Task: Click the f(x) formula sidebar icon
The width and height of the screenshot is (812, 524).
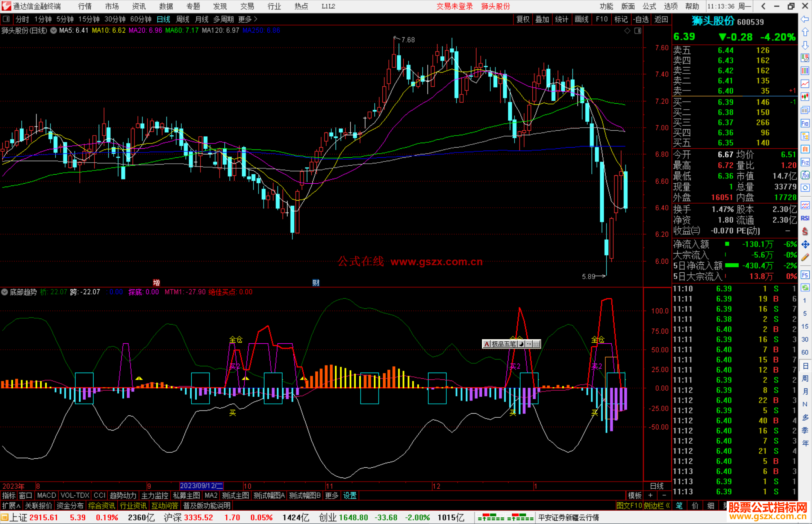Action: click(805, 175)
